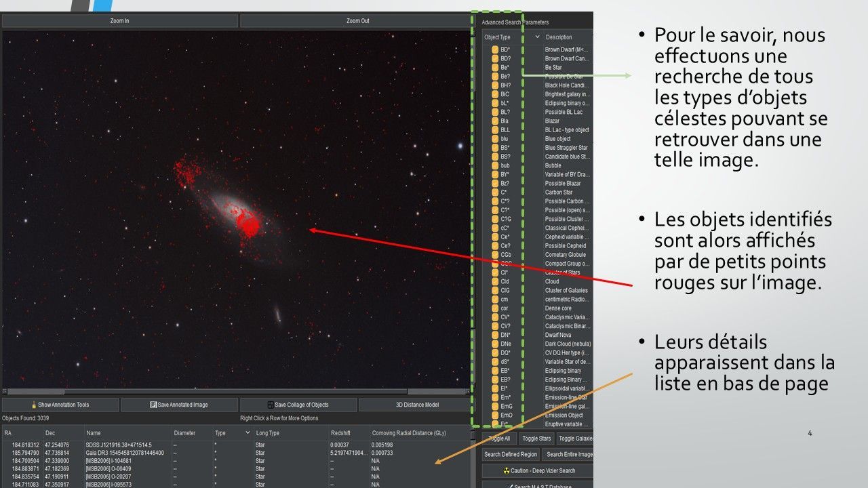Open the Type column dropdown in results
The image size is (868, 488).
[246, 432]
